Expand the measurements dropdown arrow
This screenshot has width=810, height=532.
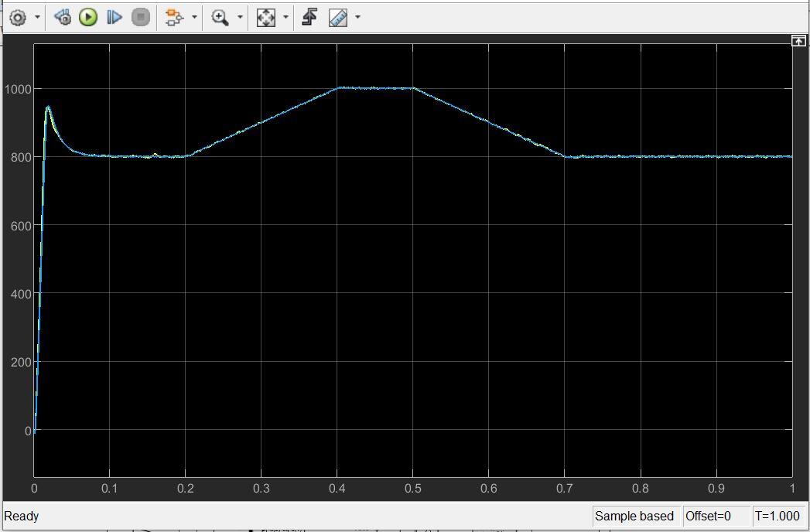pyautogui.click(x=357, y=18)
